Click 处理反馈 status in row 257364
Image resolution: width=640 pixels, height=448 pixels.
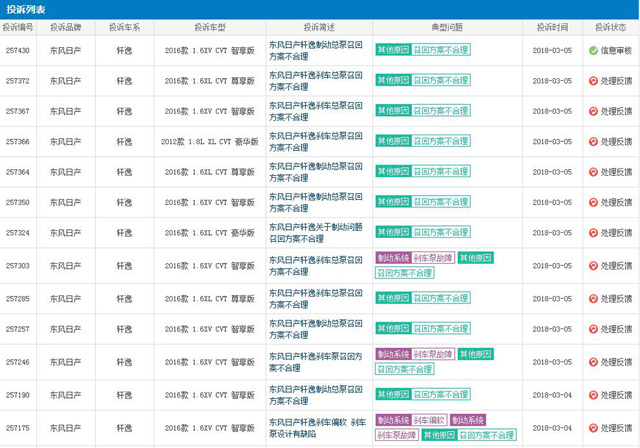616,172
